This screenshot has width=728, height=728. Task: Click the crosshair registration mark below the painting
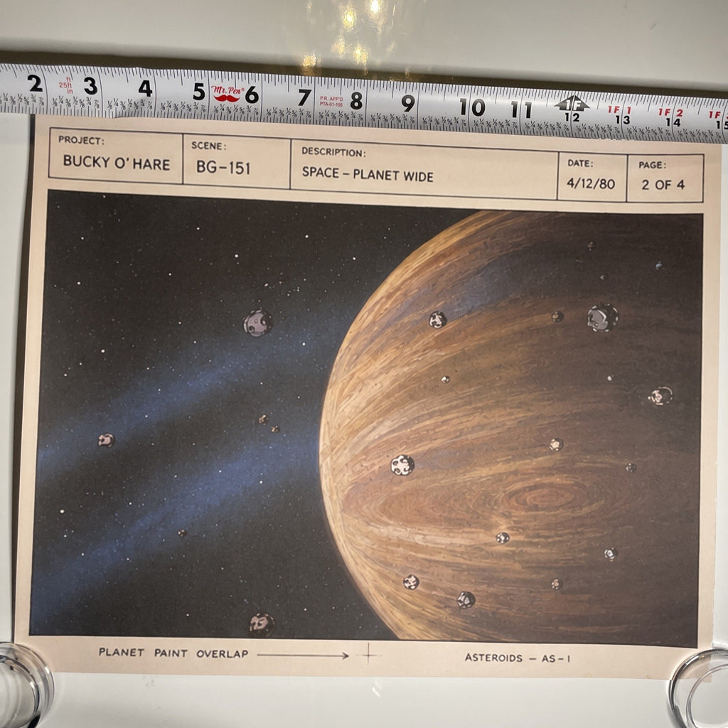369,654
